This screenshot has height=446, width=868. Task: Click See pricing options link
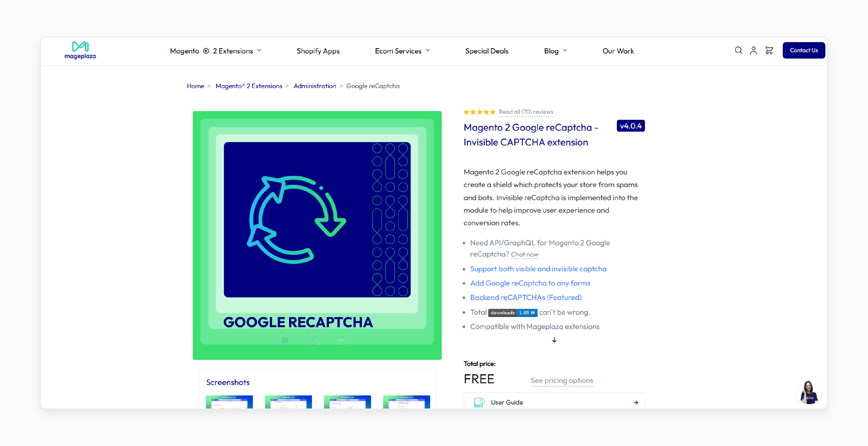[x=562, y=380]
